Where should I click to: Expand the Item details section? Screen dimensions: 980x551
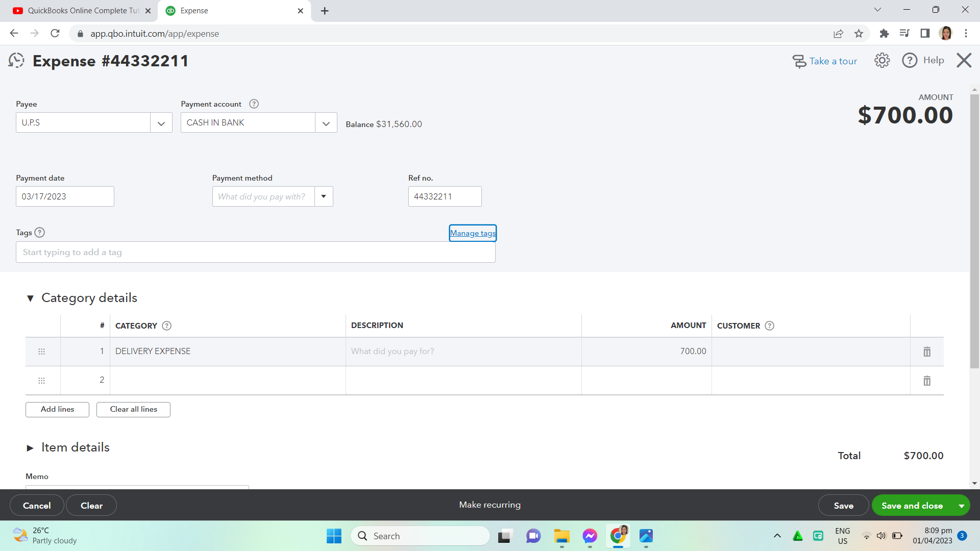pos(30,448)
